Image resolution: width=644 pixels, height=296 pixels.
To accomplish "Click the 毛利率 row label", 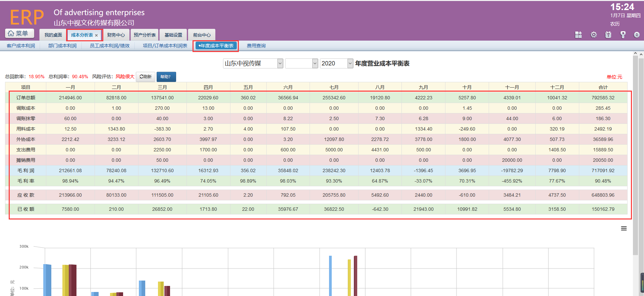I will click(x=26, y=181).
